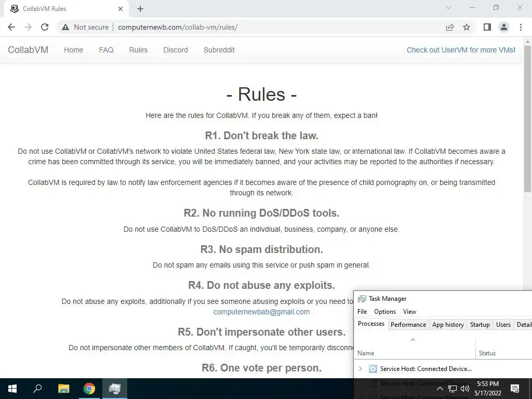Image resolution: width=532 pixels, height=399 pixels.
Task: Open the notification center icon
Action: click(x=515, y=389)
